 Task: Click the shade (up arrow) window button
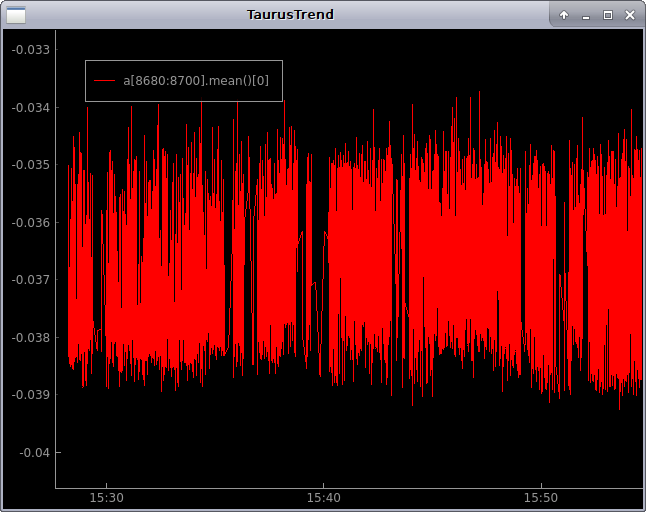pyautogui.click(x=564, y=15)
